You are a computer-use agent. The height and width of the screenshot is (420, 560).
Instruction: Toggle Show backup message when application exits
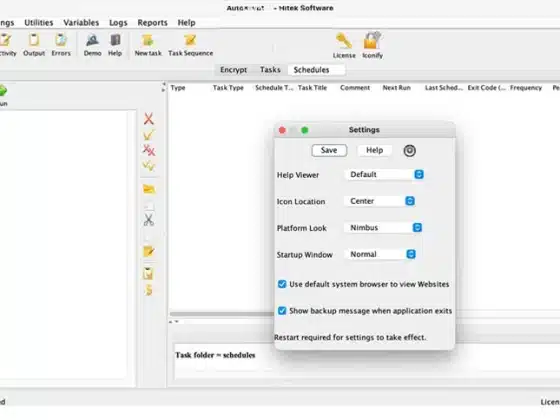[282, 311]
